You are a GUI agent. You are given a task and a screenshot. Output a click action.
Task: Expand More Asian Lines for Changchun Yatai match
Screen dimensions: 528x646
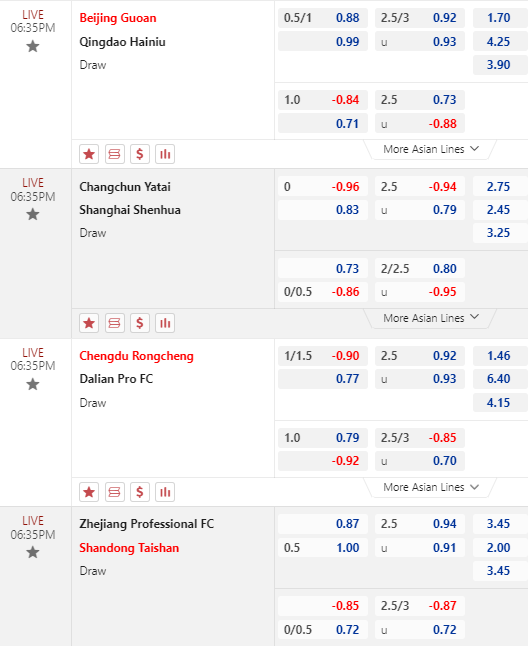[x=430, y=318]
